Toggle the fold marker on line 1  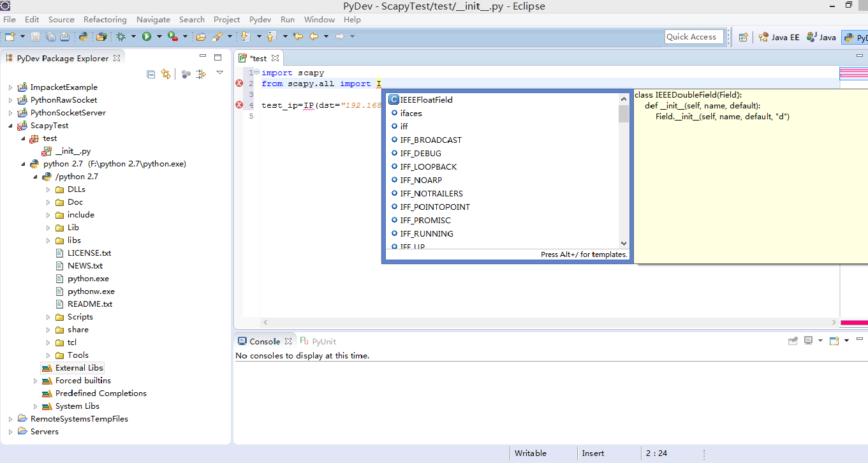[256, 73]
